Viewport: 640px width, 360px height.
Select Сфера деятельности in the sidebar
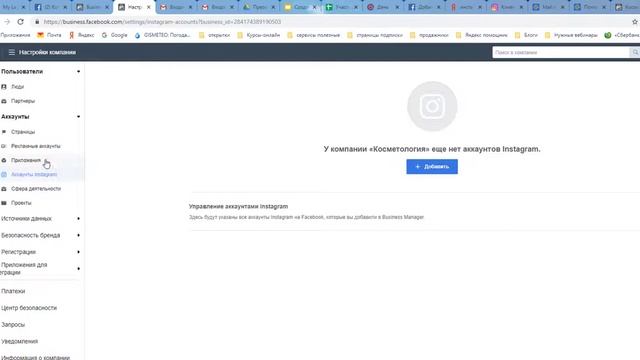pos(36,189)
